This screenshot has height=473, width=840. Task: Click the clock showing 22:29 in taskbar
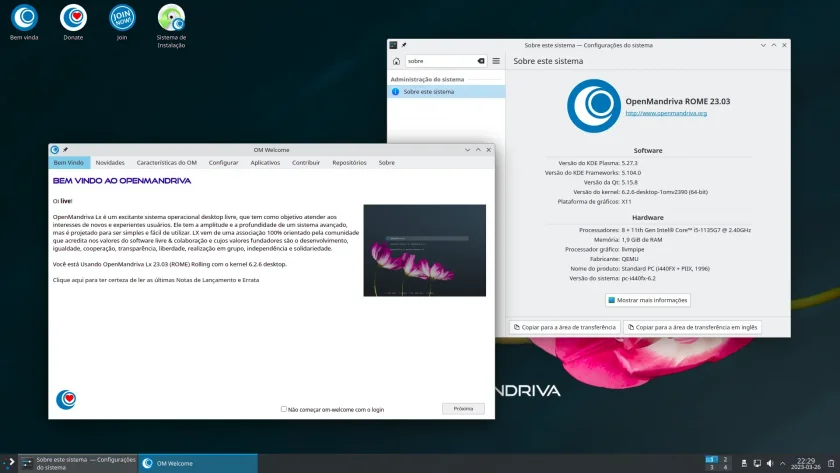(806, 463)
